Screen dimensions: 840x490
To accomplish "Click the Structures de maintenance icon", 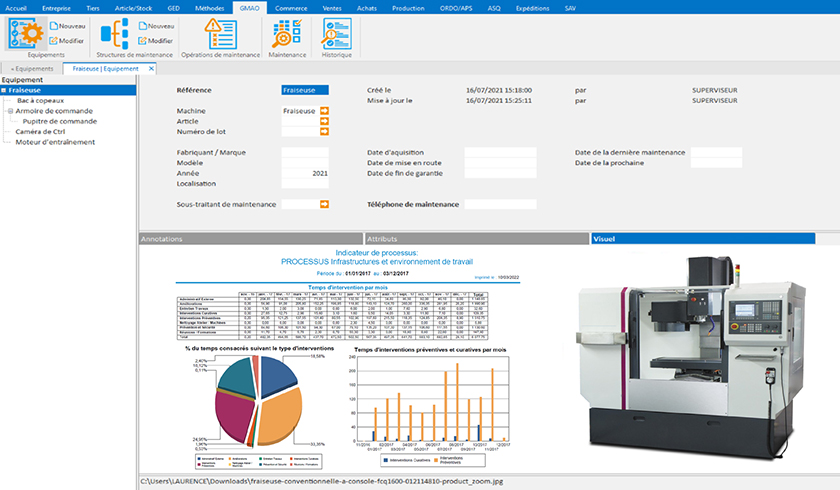I will point(112,33).
